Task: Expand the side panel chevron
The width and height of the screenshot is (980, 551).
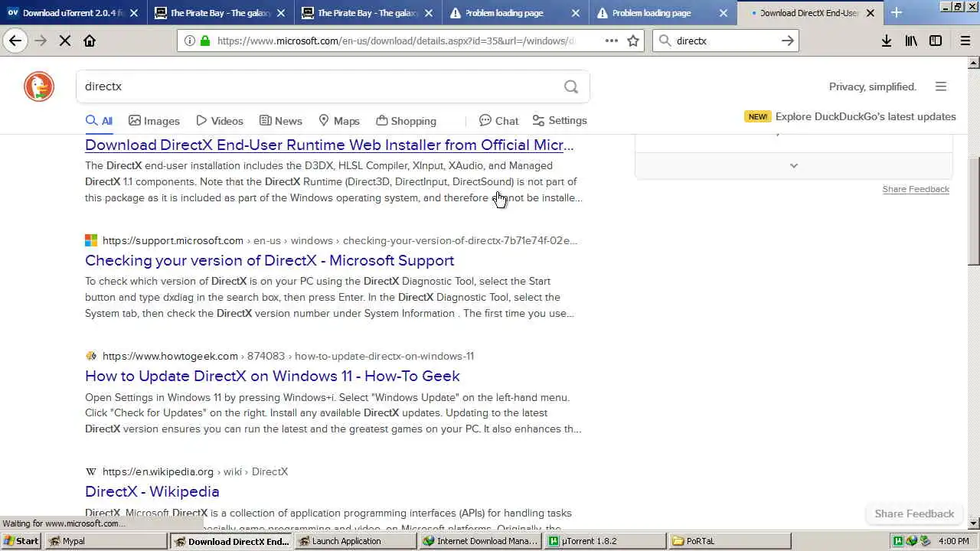Action: pyautogui.click(x=794, y=165)
